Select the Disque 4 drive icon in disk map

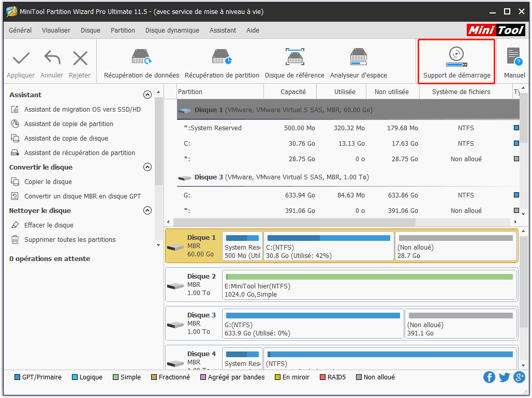click(x=175, y=364)
